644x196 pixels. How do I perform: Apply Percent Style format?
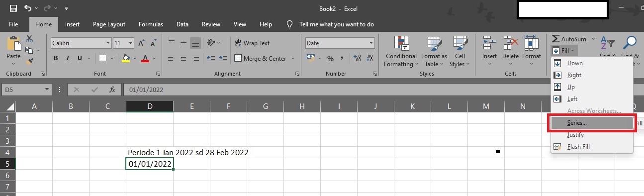(330, 59)
